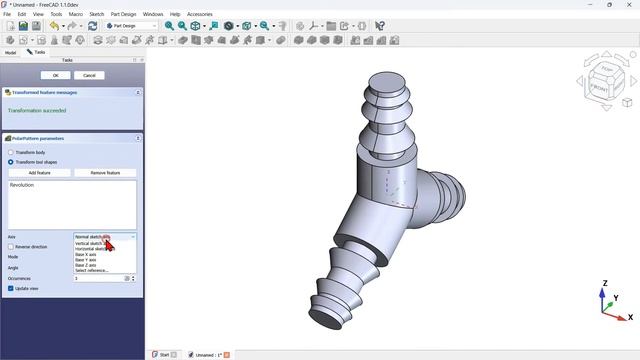Click the Add feature button
Viewport: 640px width, 360px height.
(40, 173)
